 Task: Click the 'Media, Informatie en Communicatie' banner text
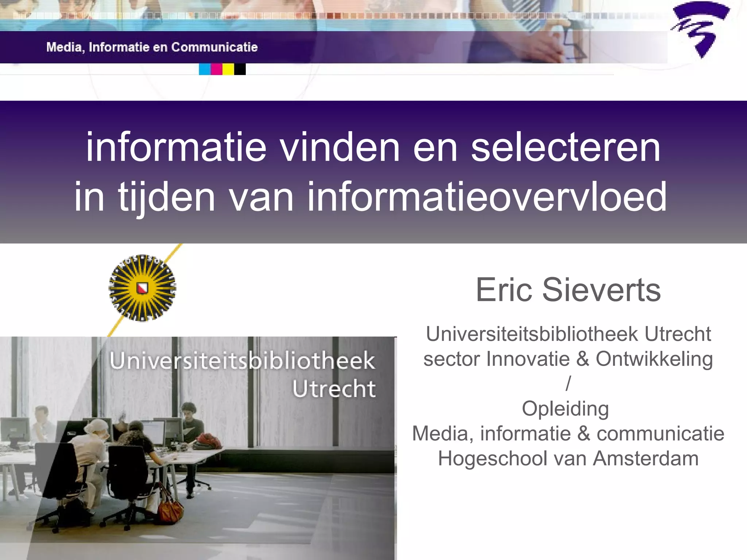click(152, 47)
